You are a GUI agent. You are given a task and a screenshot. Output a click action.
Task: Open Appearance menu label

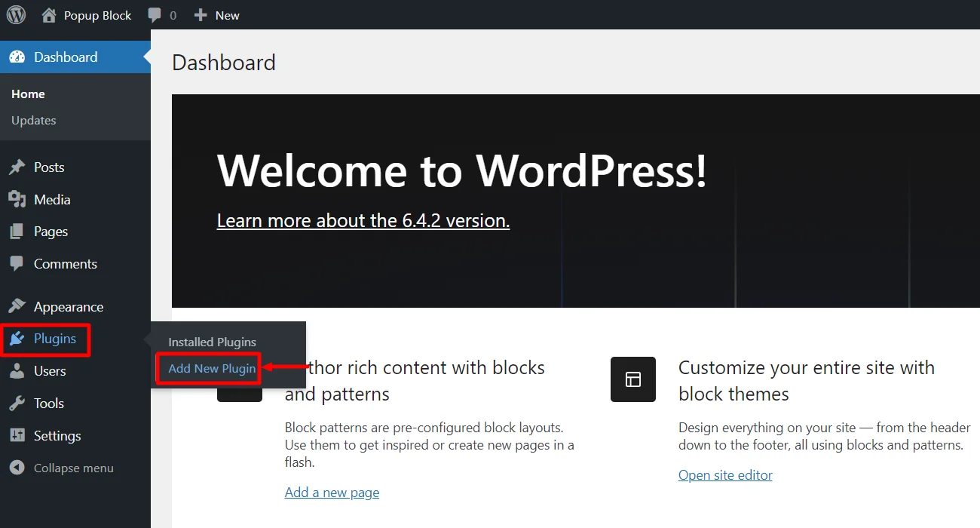[69, 307]
